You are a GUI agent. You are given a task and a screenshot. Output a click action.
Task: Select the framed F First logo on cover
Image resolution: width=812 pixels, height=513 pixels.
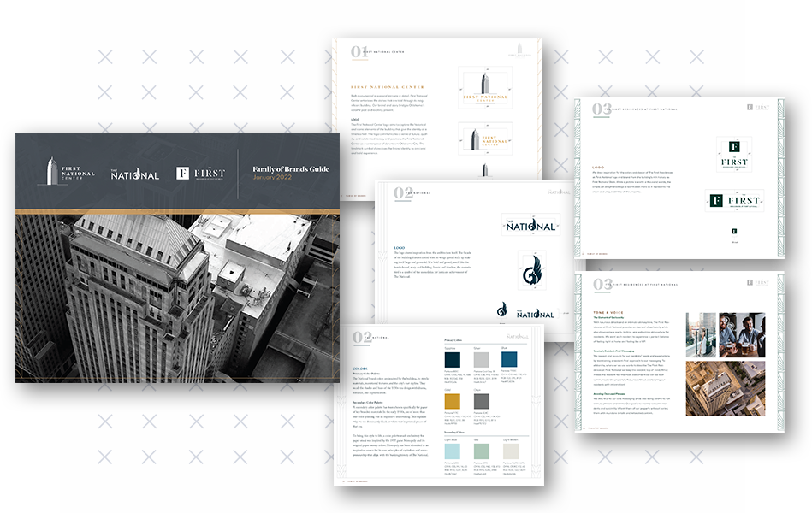pyautogui.click(x=200, y=173)
